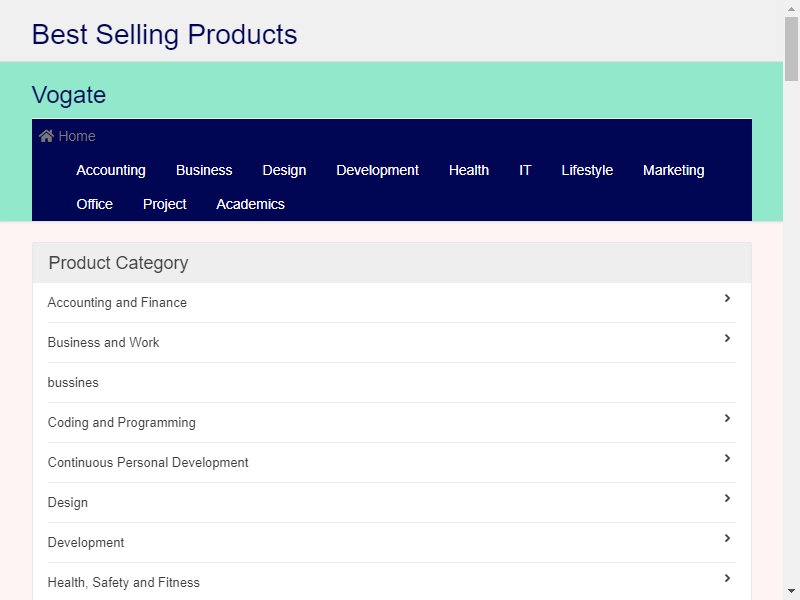Expand Coding and Programming chevron arrow
The height and width of the screenshot is (600, 800).
[x=727, y=418]
